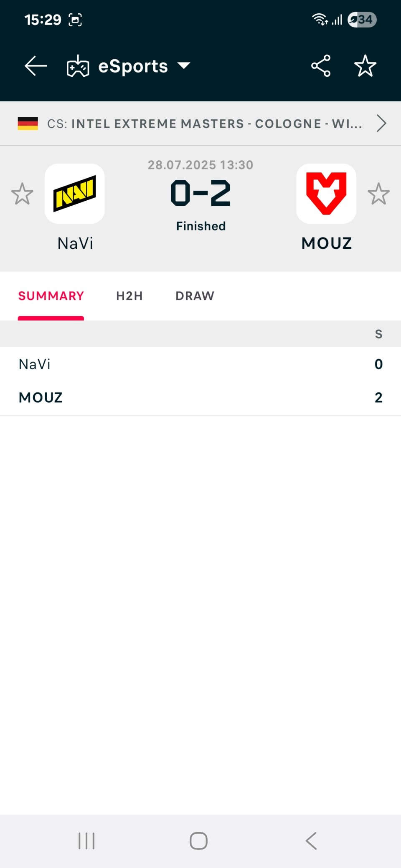Open Intel Extreme Masters Cologne league chevron
The image size is (401, 868).
click(x=381, y=124)
